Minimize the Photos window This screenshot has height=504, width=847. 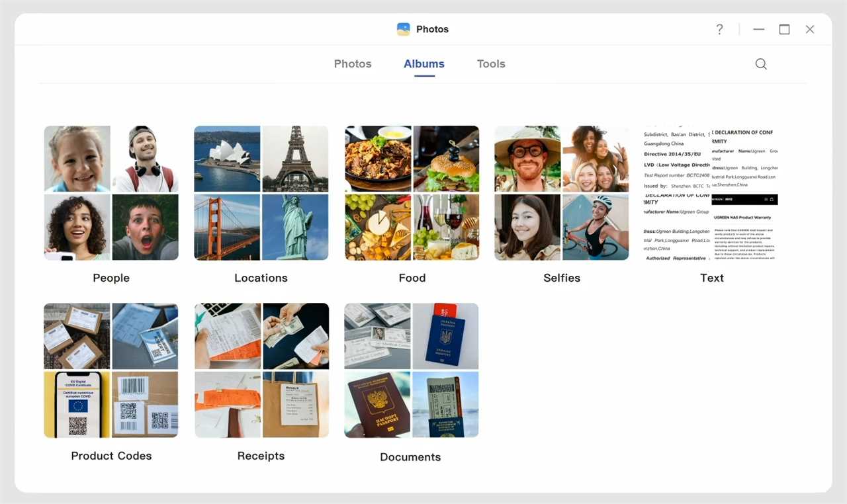tap(759, 29)
